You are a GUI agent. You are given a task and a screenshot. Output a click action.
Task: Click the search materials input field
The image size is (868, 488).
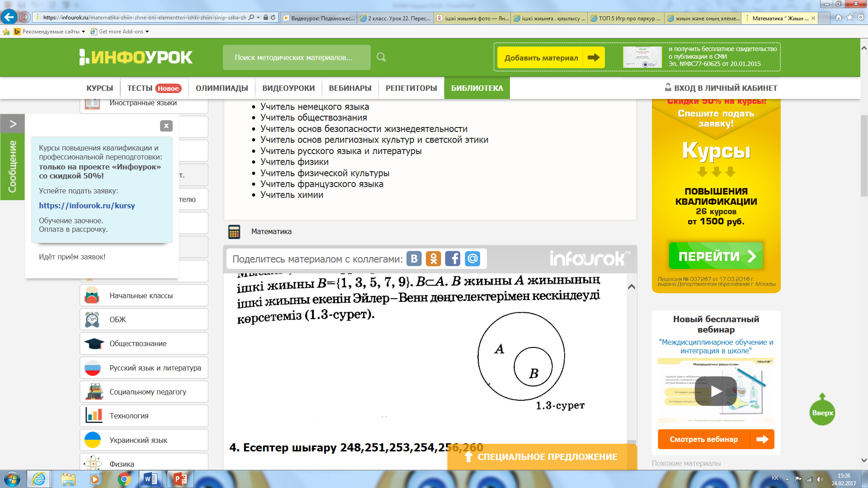pyautogui.click(x=296, y=57)
